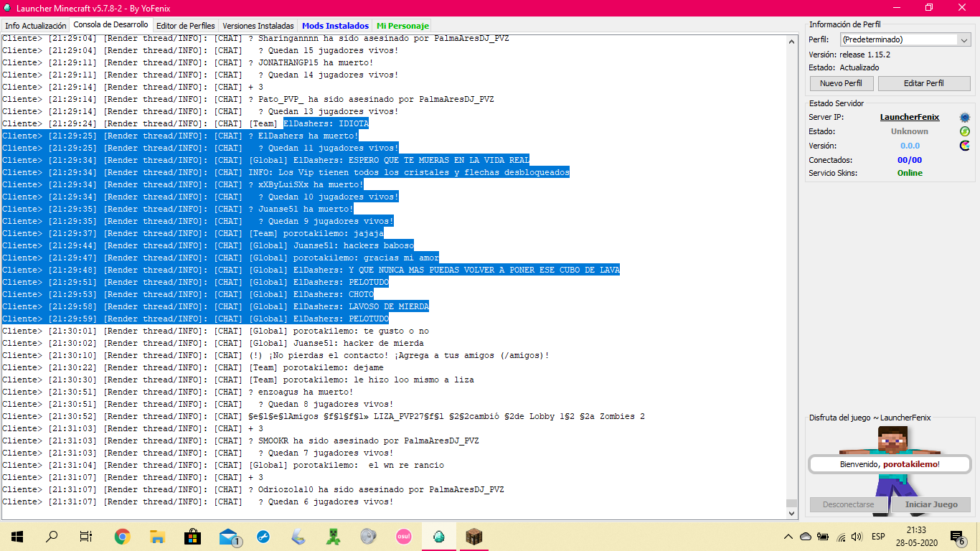Click the grey speaker disc icon on taskbar

click(x=369, y=536)
